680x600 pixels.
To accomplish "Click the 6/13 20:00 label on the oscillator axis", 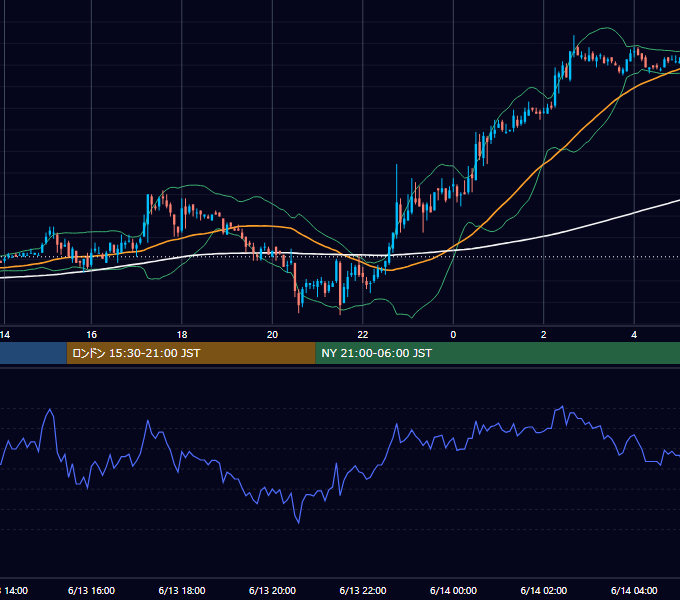I will 272,590.
